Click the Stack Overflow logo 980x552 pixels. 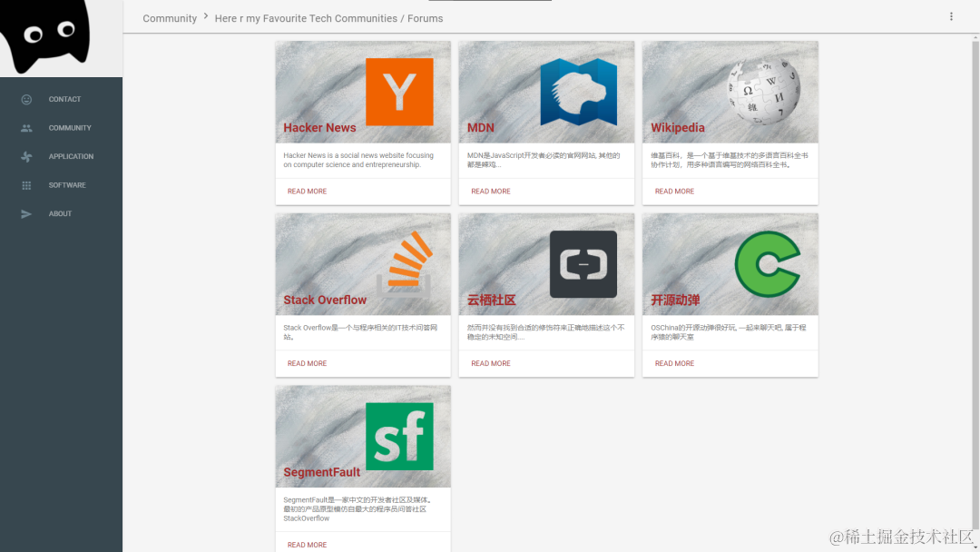coord(405,264)
